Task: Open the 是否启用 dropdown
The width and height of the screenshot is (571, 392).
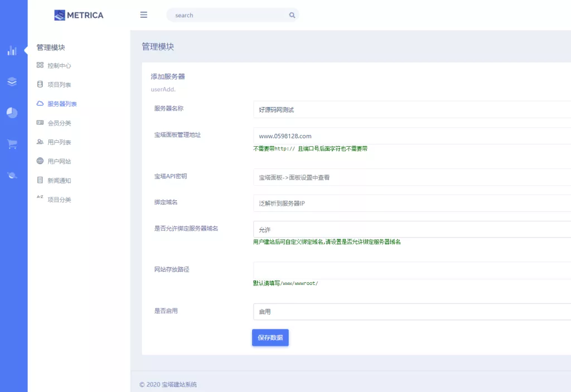Action: point(412,312)
